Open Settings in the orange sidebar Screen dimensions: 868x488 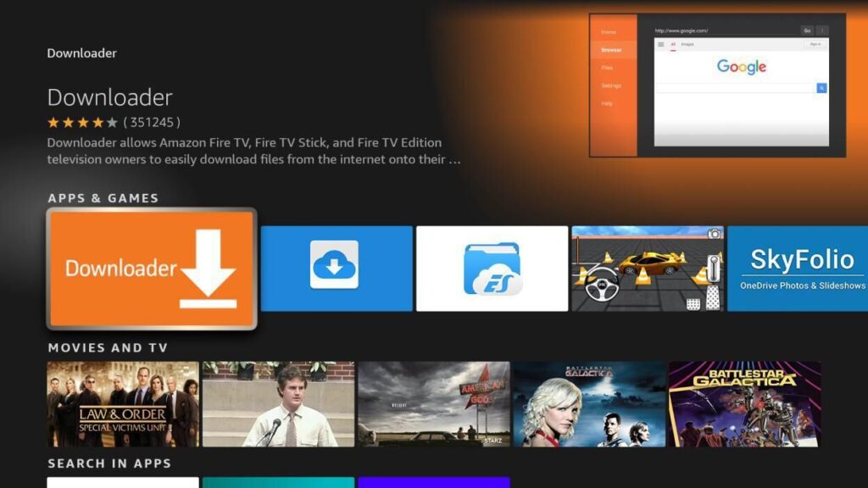click(611, 86)
